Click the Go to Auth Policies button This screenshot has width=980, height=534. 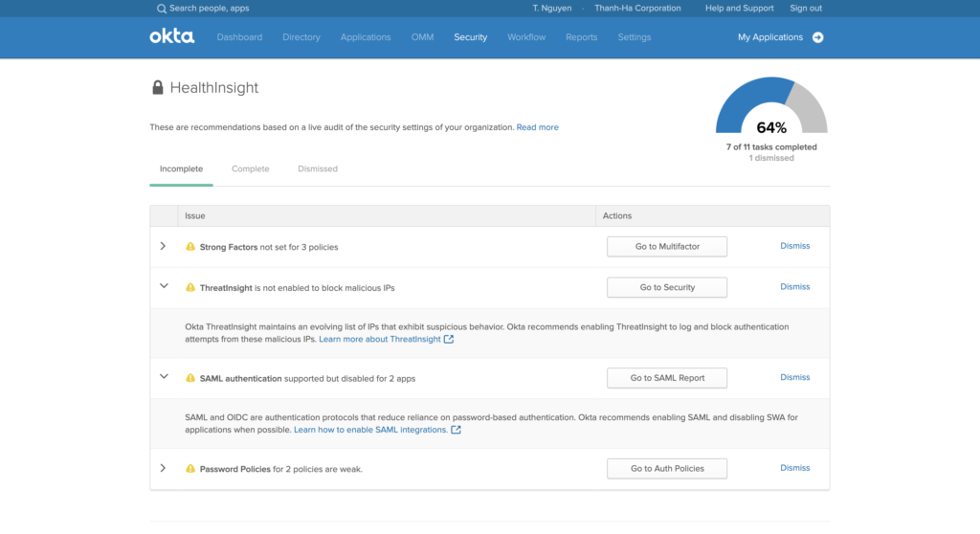(x=667, y=468)
